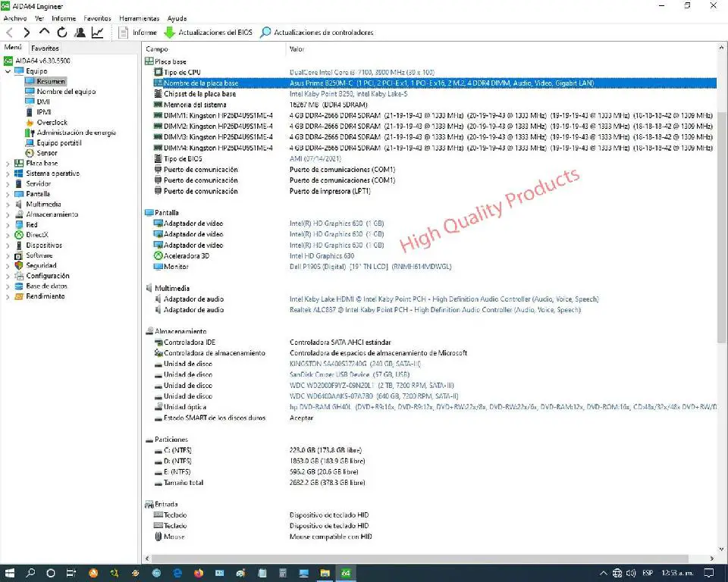Viewport: 728px width, 582px height.
Task: Open the KINGSTON SA400S37240G disk link
Action: coord(355,364)
